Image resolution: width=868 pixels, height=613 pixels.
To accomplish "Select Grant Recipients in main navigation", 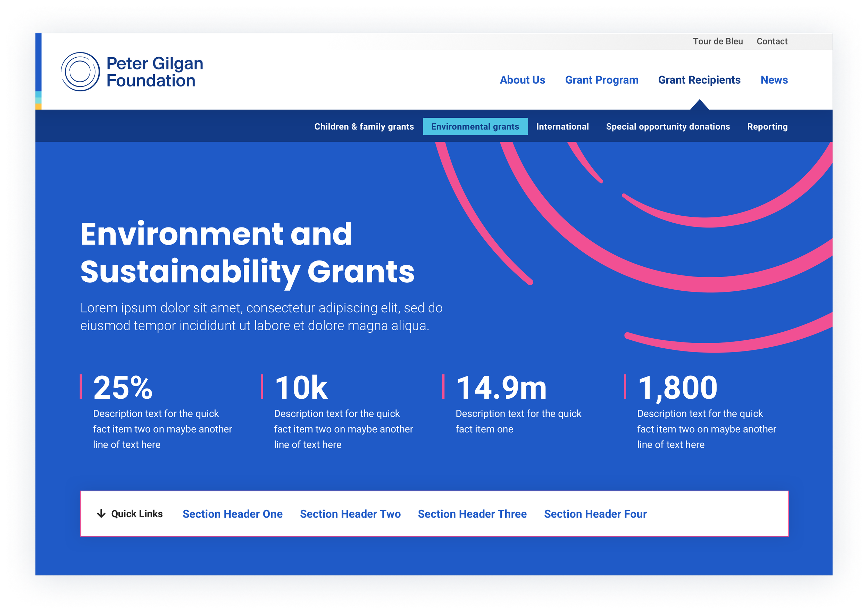I will [x=699, y=80].
